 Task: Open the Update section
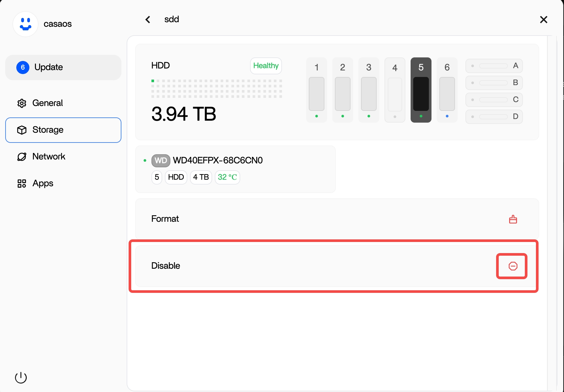(x=63, y=68)
